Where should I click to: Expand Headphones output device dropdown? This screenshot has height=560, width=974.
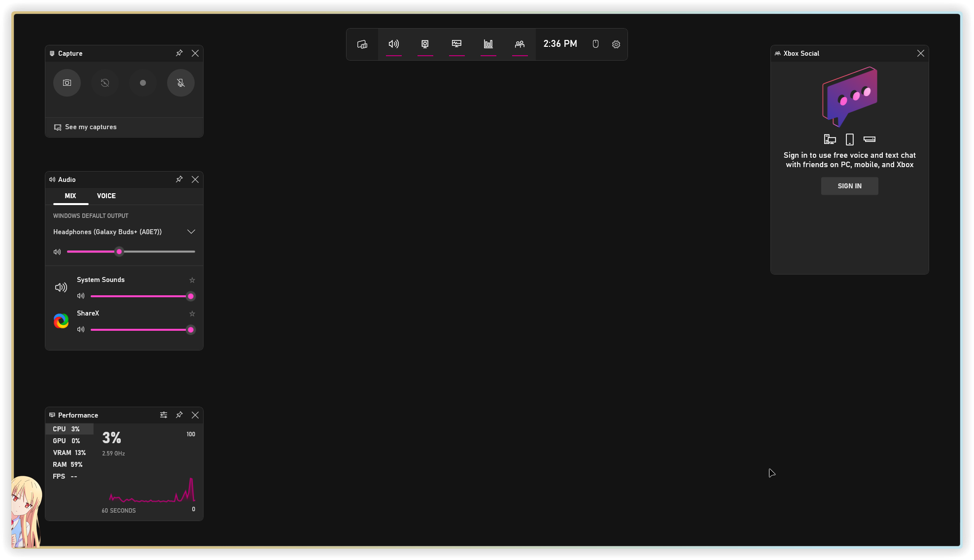pos(191,232)
